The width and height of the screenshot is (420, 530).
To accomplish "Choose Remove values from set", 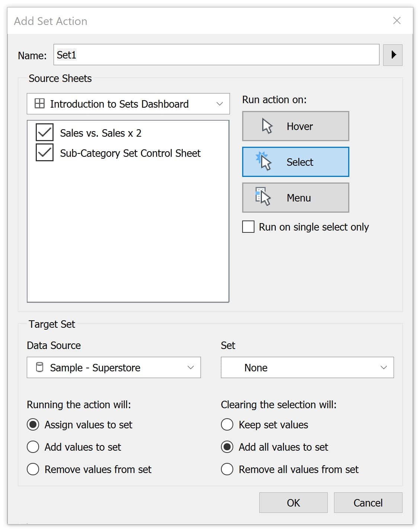I will click(x=33, y=469).
